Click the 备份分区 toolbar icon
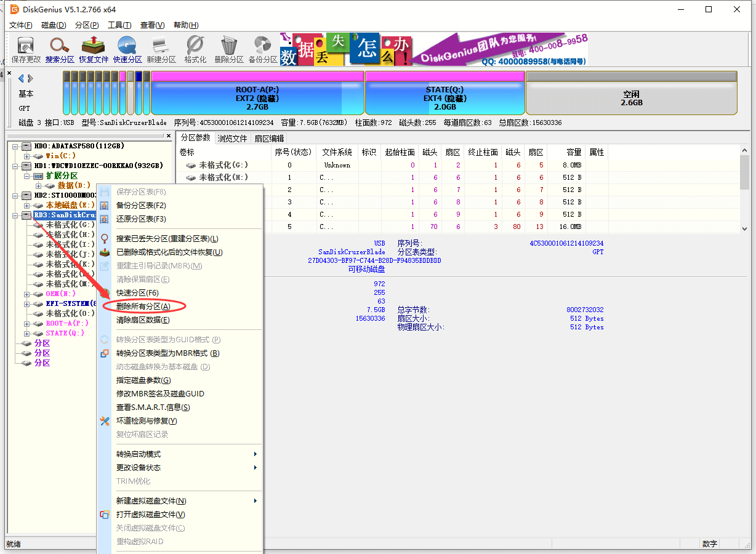The width and height of the screenshot is (756, 554). point(263,49)
